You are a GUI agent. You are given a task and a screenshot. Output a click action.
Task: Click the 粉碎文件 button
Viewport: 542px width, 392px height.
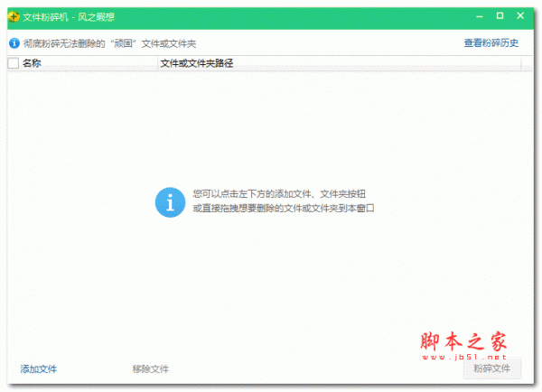(x=492, y=369)
